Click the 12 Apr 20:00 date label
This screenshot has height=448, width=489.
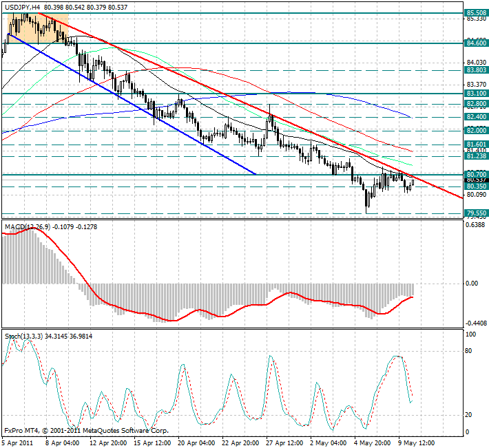pos(108,442)
